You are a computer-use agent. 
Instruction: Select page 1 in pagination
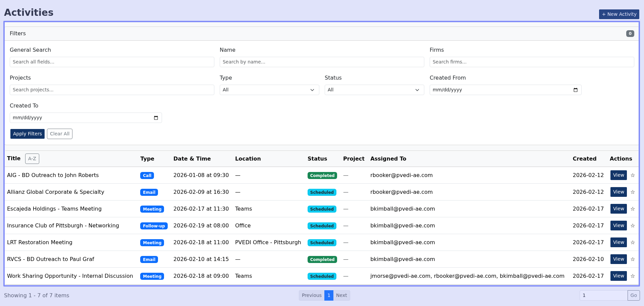[x=329, y=295]
